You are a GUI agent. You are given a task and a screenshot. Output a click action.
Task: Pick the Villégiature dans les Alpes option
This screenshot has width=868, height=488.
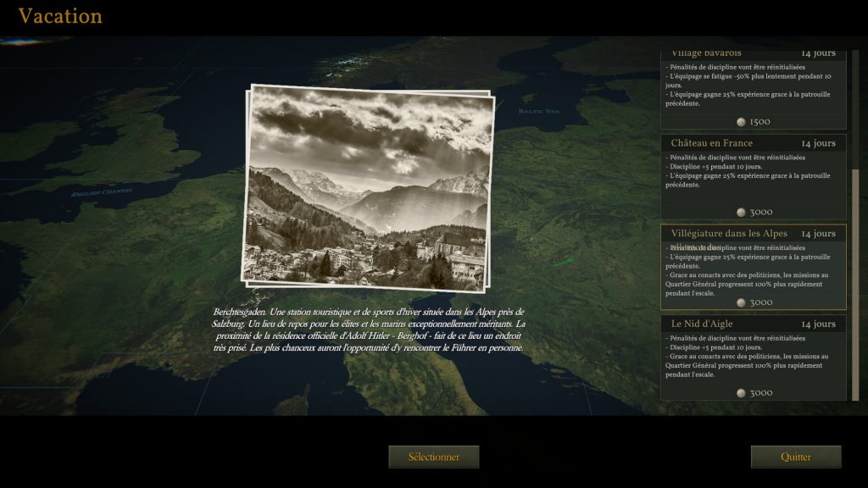click(x=729, y=233)
